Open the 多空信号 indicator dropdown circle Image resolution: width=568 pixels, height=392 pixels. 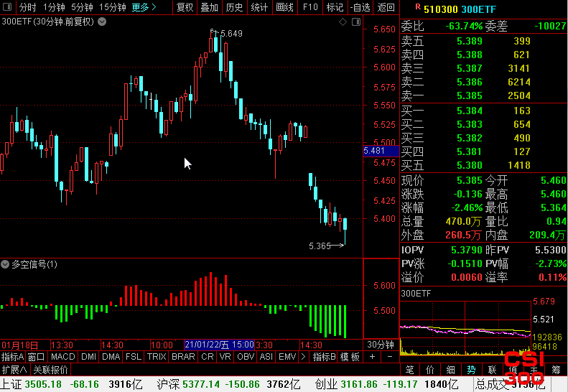pyautogui.click(x=5, y=264)
